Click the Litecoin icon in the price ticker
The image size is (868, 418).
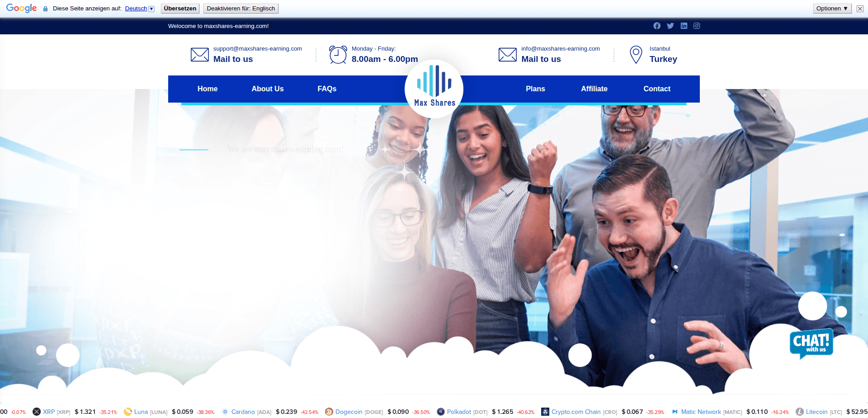click(800, 412)
